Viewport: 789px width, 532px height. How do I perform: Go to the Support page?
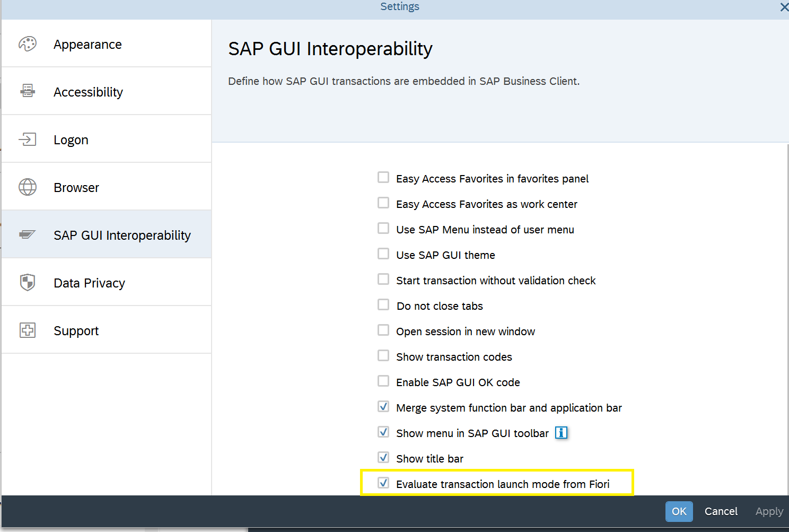pos(107,330)
